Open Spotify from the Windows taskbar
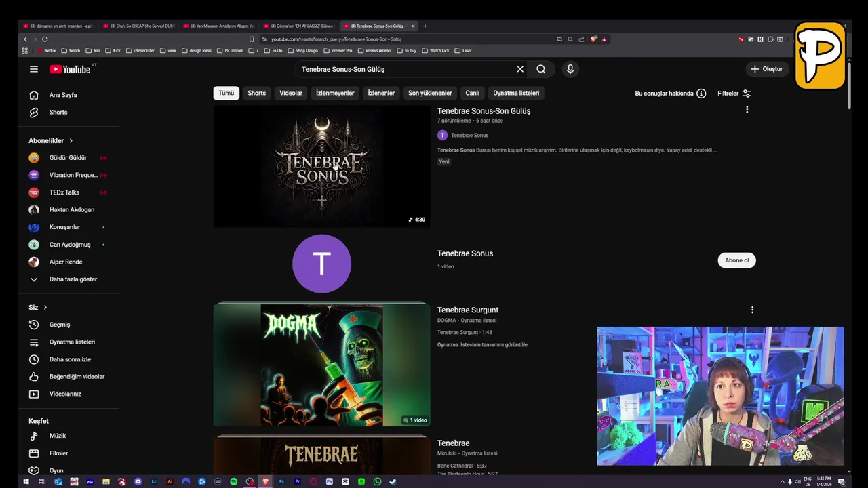 tap(234, 482)
